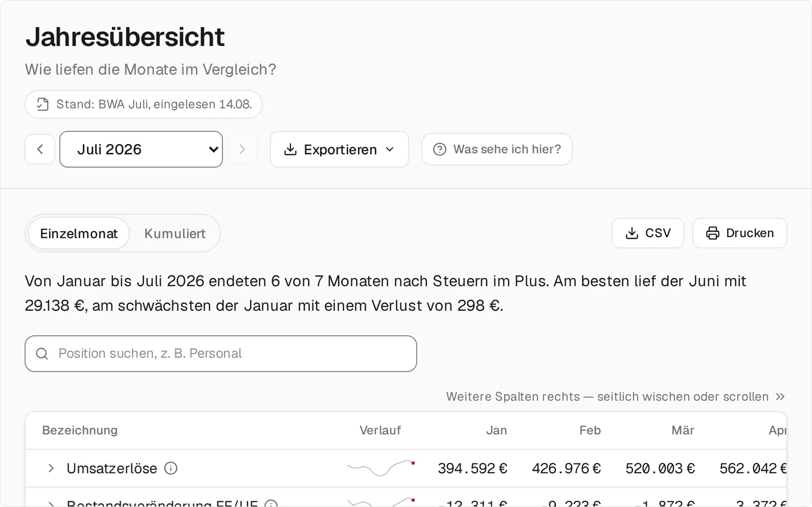Focus the 'Position suchen' search field

click(221, 354)
